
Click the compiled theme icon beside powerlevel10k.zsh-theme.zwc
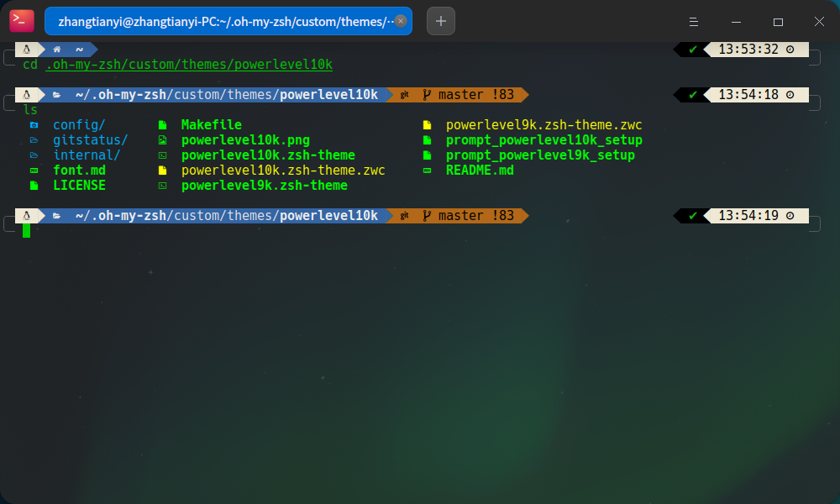pos(163,170)
